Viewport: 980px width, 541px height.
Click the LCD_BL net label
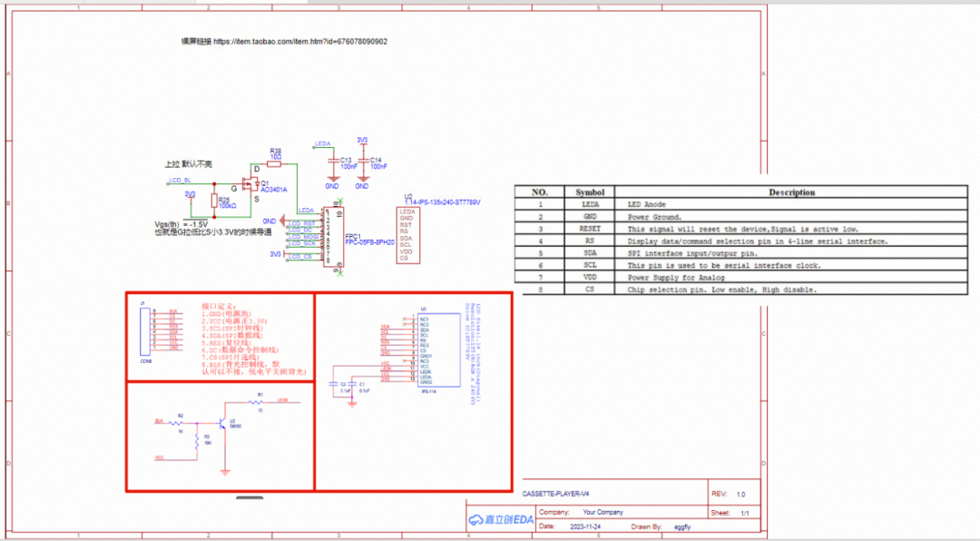tap(180, 182)
